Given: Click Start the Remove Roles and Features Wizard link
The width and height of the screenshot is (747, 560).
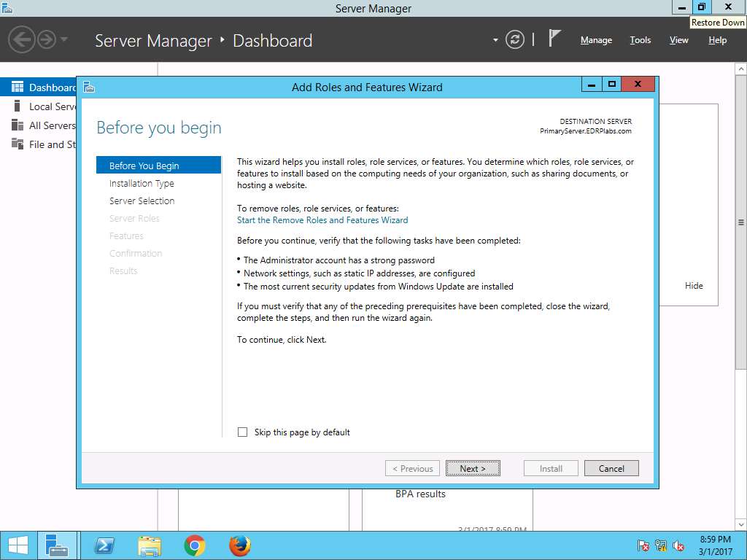Looking at the screenshot, I should click(x=322, y=220).
